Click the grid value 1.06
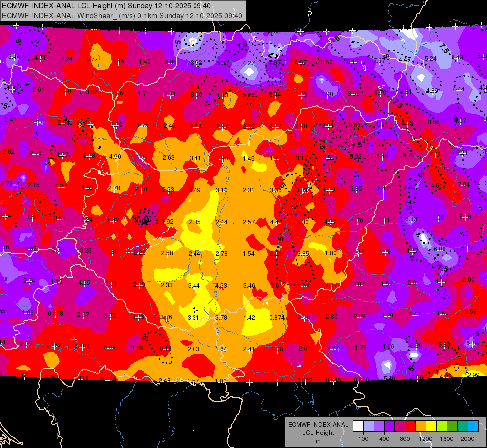Screen dimensions: 487x448 pos(28,312)
